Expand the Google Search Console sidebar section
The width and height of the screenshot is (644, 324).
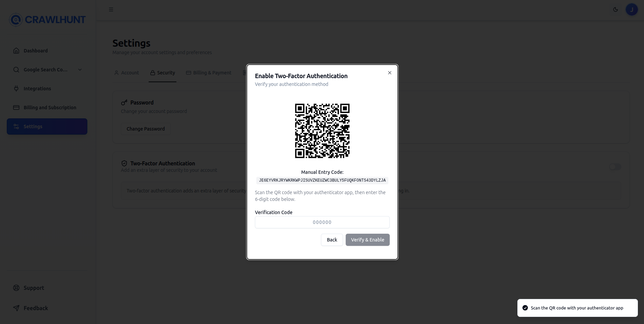tap(80, 69)
